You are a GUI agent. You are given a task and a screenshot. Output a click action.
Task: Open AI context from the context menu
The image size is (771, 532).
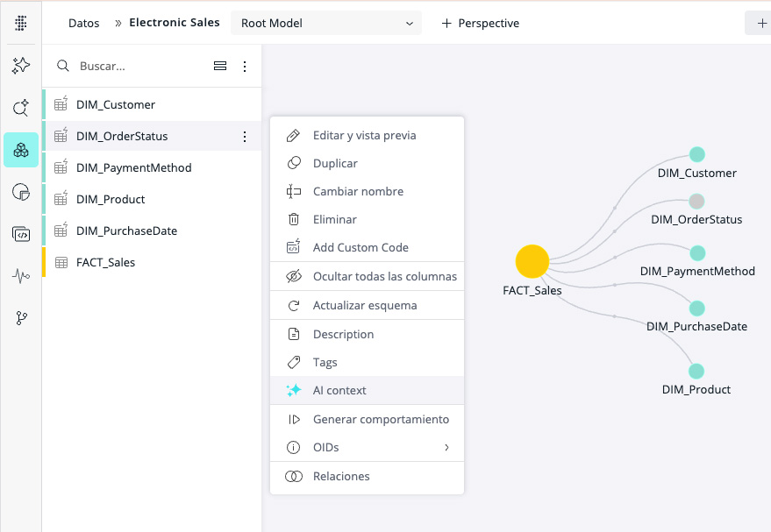[x=367, y=391]
